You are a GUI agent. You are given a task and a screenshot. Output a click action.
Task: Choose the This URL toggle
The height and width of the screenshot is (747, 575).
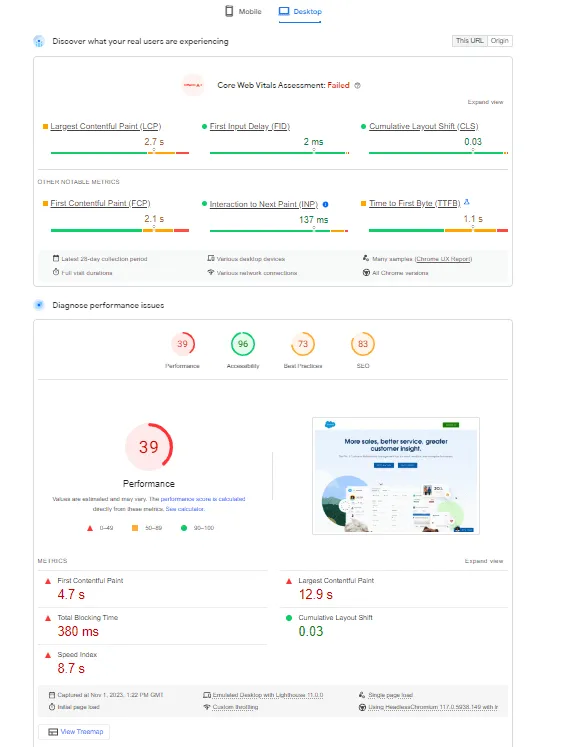[469, 41]
